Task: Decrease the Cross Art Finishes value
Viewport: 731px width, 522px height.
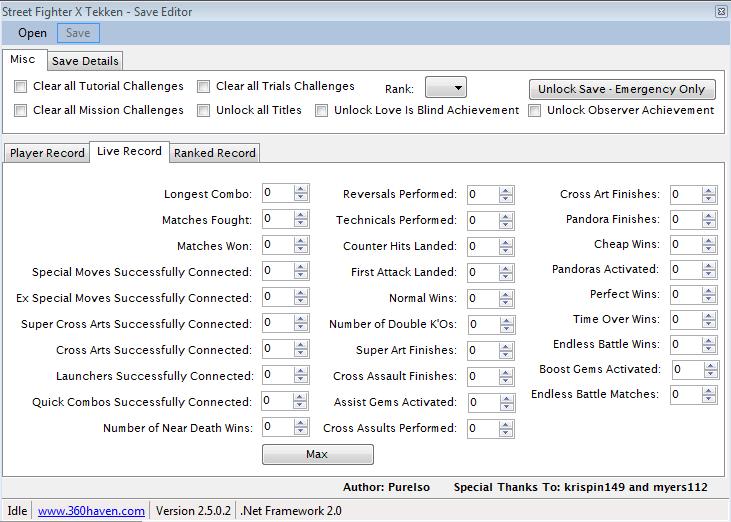Action: [709, 198]
